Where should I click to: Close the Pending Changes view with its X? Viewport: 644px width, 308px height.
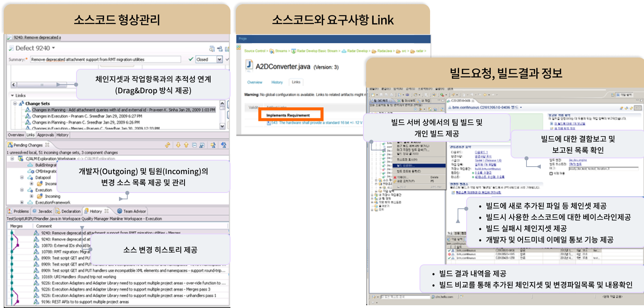point(47,145)
